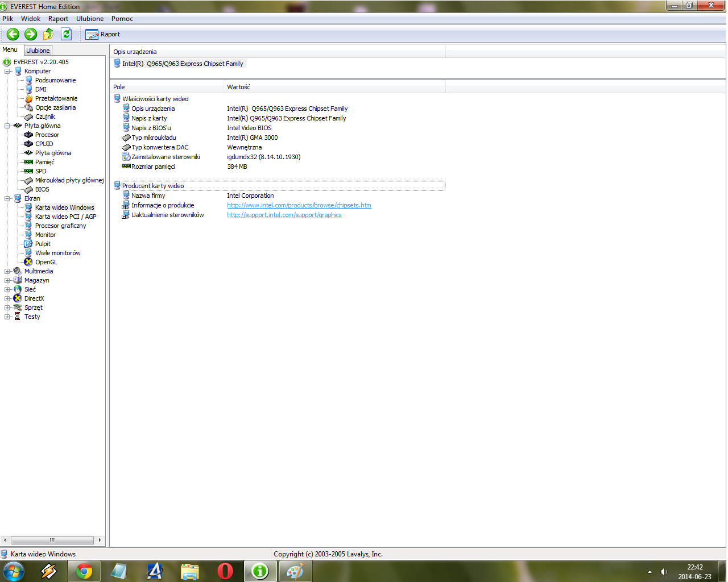
Task: Open the Paint app from the taskbar
Action: [x=295, y=571]
